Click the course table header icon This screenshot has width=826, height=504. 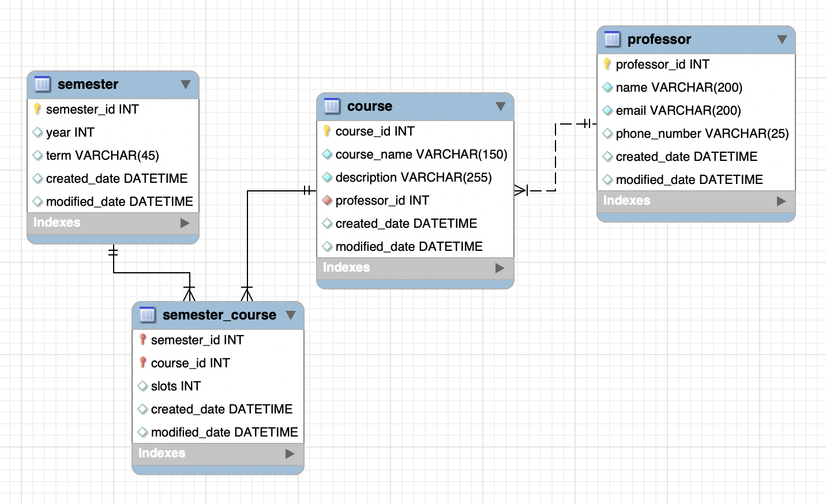[332, 106]
